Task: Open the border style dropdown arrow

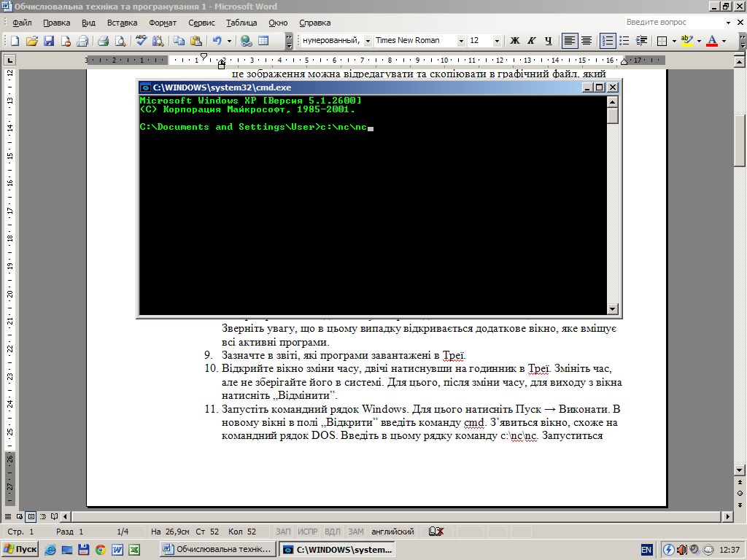Action: click(x=673, y=41)
